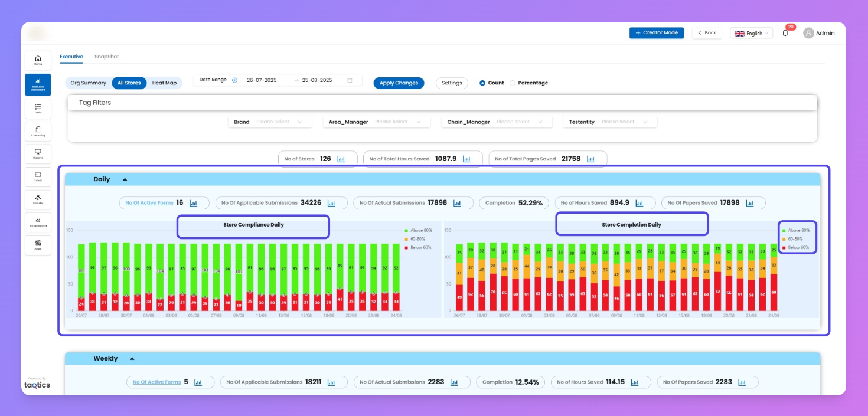Click the Apply Changes button
868x416 pixels.
point(399,83)
